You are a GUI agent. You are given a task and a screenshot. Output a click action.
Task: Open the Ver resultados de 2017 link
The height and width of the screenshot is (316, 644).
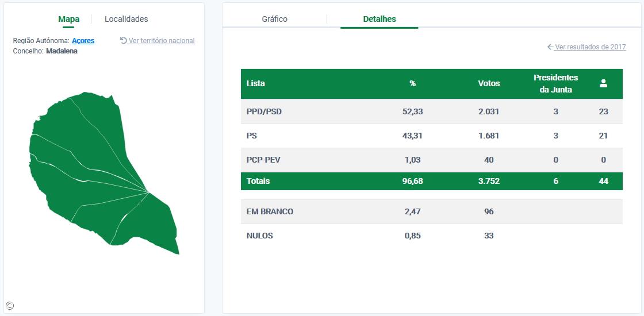590,47
